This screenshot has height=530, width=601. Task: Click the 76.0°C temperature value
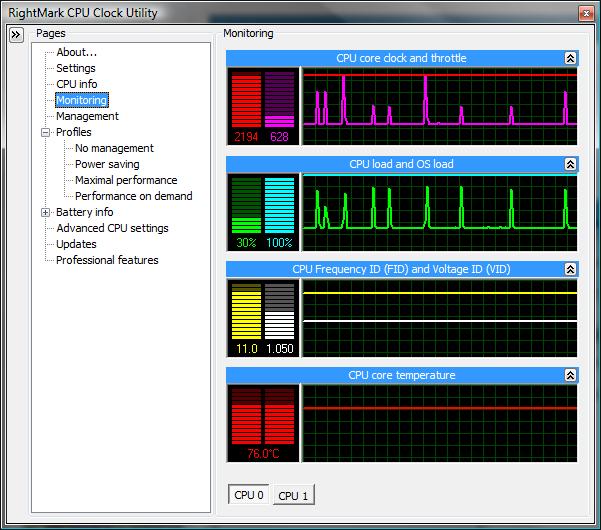(263, 454)
